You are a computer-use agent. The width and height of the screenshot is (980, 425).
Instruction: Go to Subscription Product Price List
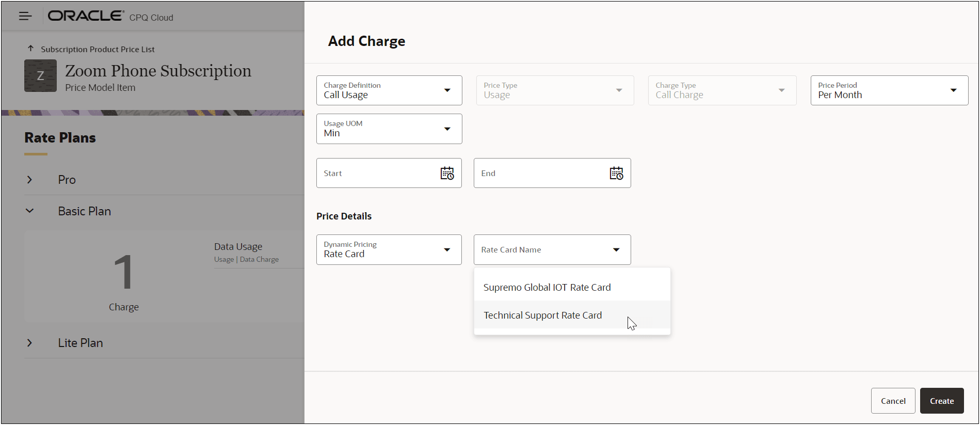coord(98,49)
